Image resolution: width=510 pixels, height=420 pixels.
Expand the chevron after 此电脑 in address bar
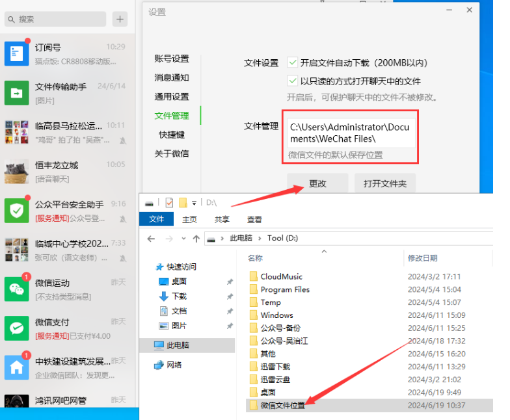click(260, 239)
